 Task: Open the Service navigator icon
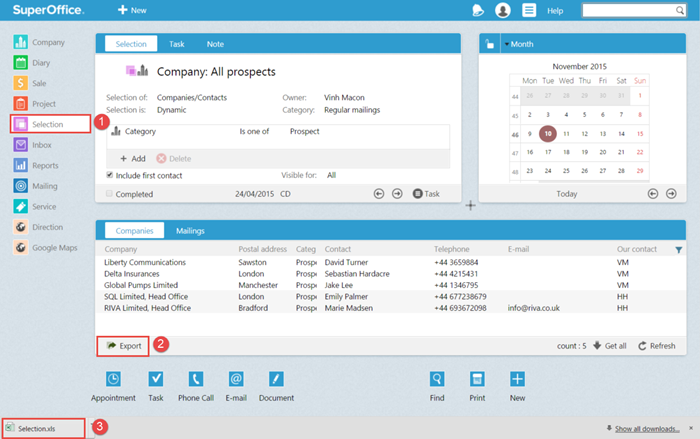[21, 206]
